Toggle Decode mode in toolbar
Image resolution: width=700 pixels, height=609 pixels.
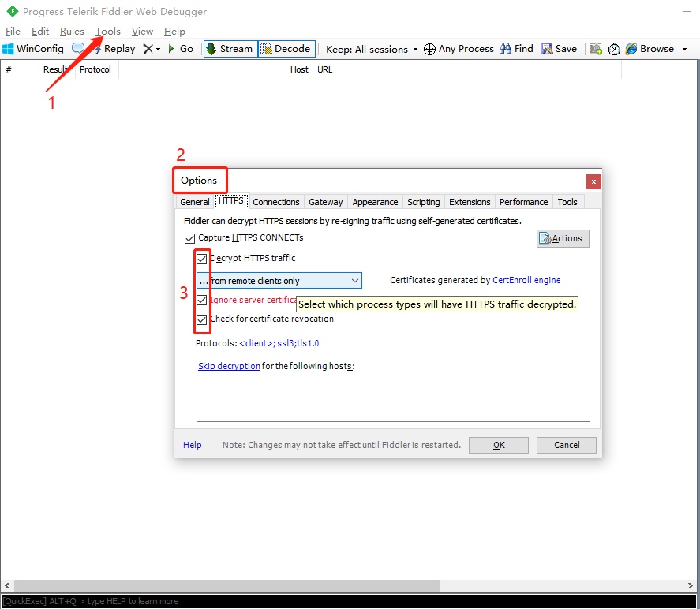(286, 49)
